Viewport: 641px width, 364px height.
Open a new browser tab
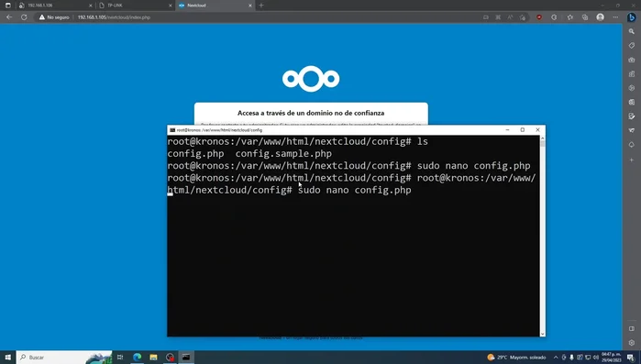261,6
